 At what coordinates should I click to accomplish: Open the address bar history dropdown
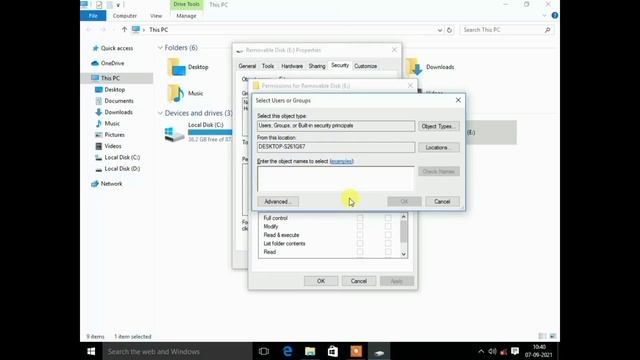440,30
